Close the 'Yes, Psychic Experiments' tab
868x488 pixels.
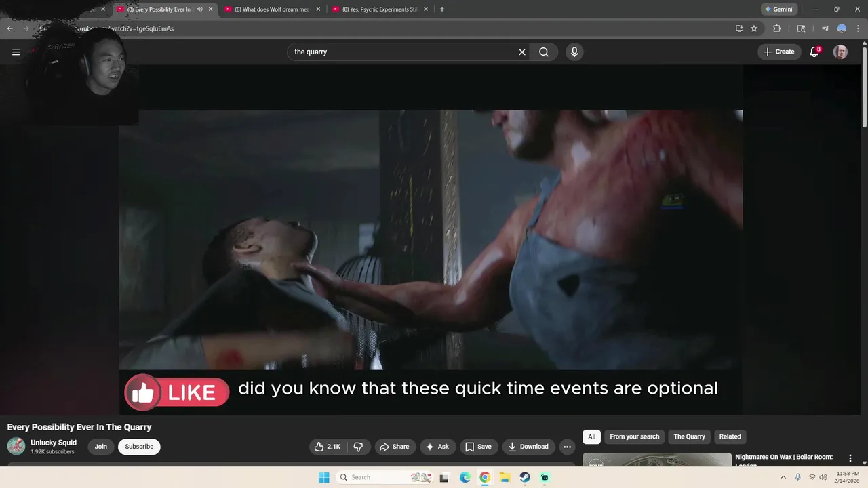[x=425, y=9]
